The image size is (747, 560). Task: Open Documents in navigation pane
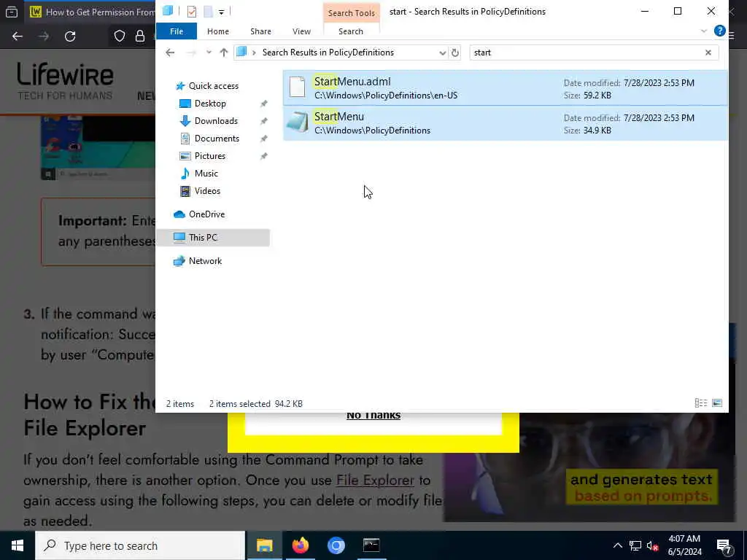(216, 139)
